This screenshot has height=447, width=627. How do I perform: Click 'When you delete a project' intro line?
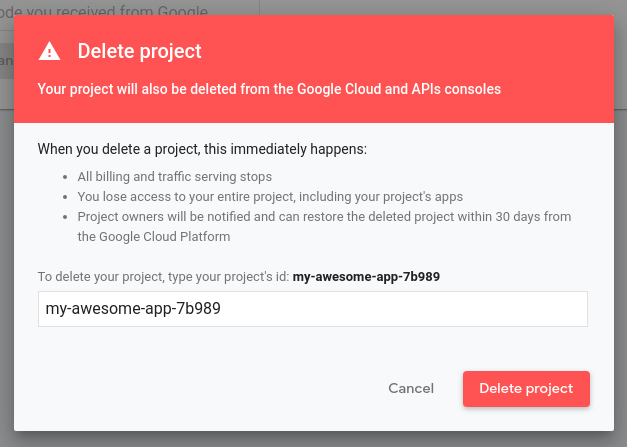[x=202, y=149]
